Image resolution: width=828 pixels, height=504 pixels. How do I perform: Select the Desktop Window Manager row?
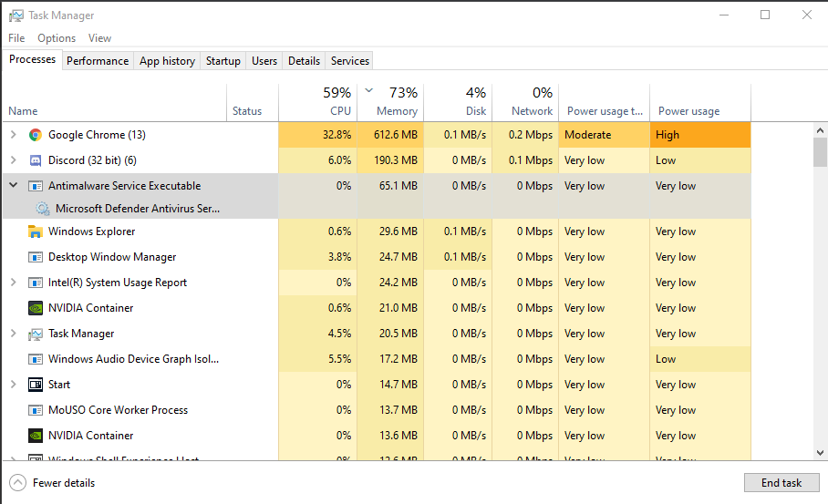[x=112, y=257]
